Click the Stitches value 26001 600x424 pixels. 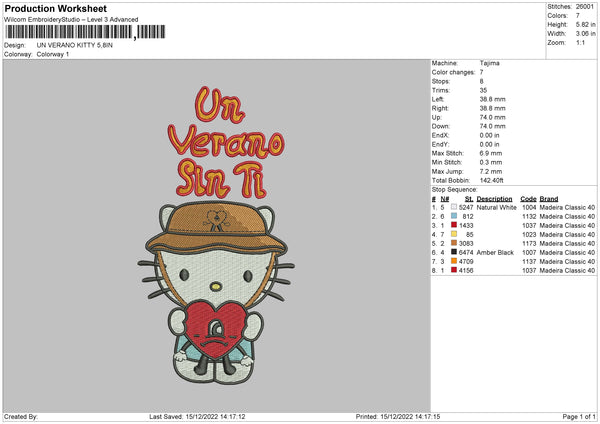click(584, 7)
